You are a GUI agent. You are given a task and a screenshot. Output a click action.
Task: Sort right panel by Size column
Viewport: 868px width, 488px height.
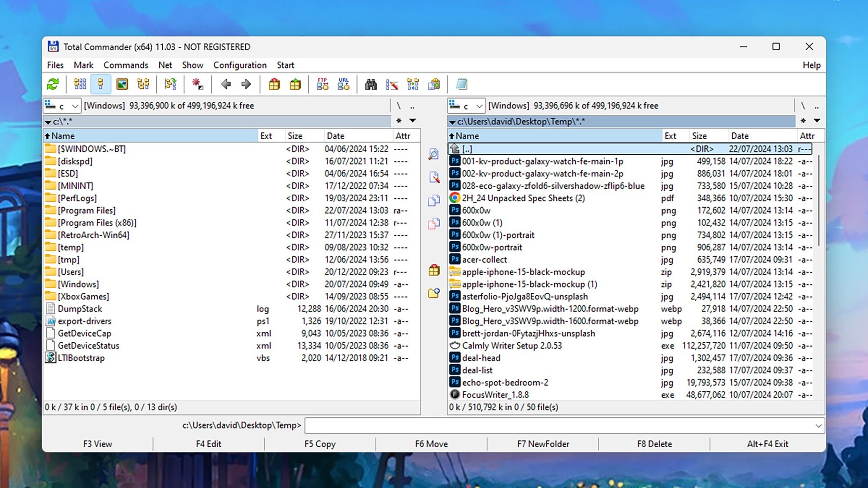coord(708,136)
